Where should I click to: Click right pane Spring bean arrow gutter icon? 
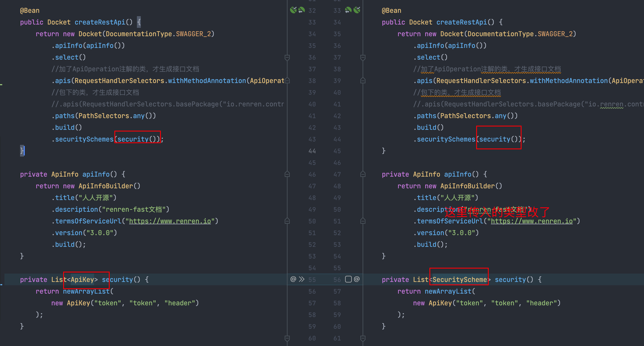(348, 10)
